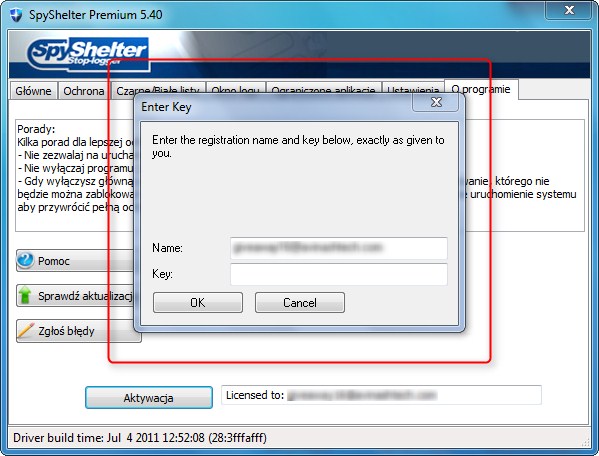The height and width of the screenshot is (456, 599).
Task: Select the O programie tab
Action: pyautogui.click(x=481, y=89)
